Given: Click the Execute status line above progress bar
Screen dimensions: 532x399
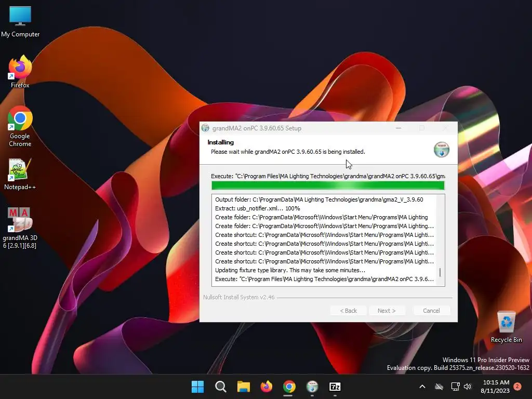Looking at the screenshot, I should pyautogui.click(x=328, y=176).
